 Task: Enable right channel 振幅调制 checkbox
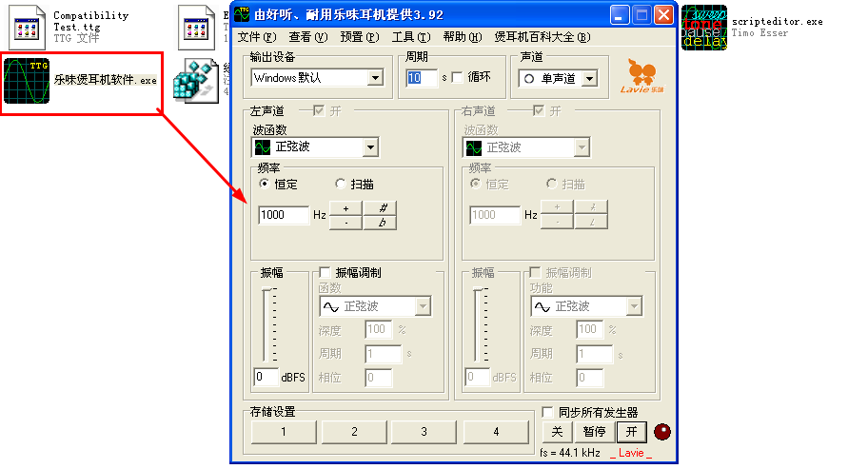pyautogui.click(x=535, y=273)
